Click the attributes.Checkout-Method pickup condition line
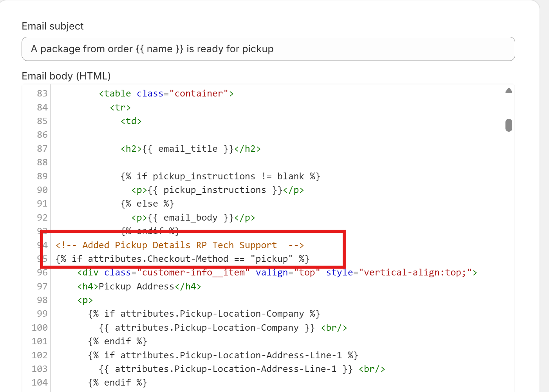549x392 pixels. click(x=182, y=259)
